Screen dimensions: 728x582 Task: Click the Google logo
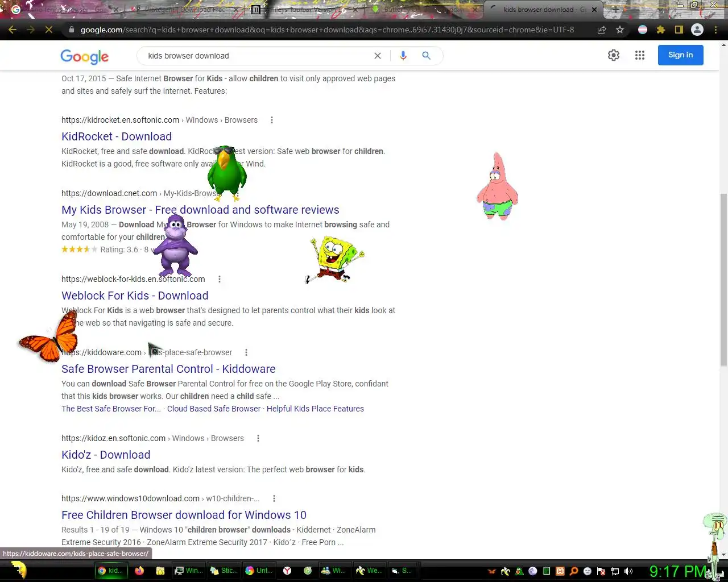point(84,56)
